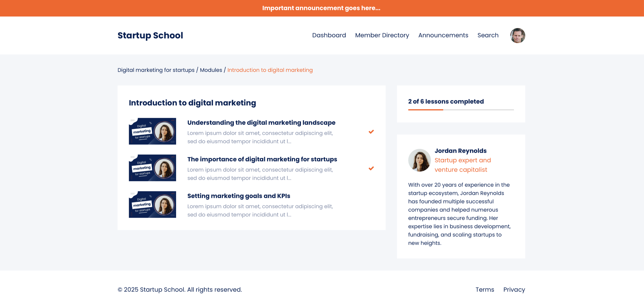Click the lessons completed progress bar
This screenshot has height=308, width=644.
tap(461, 110)
